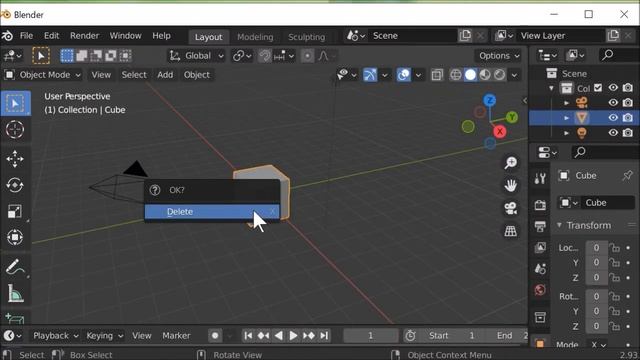Collapse the Transform panel
The image size is (640, 360).
(x=559, y=225)
